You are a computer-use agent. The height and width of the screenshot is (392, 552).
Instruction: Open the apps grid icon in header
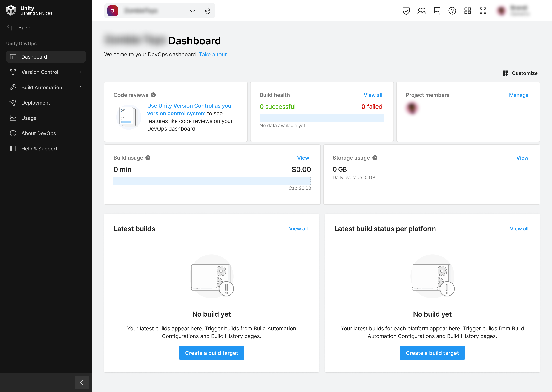[x=467, y=11]
